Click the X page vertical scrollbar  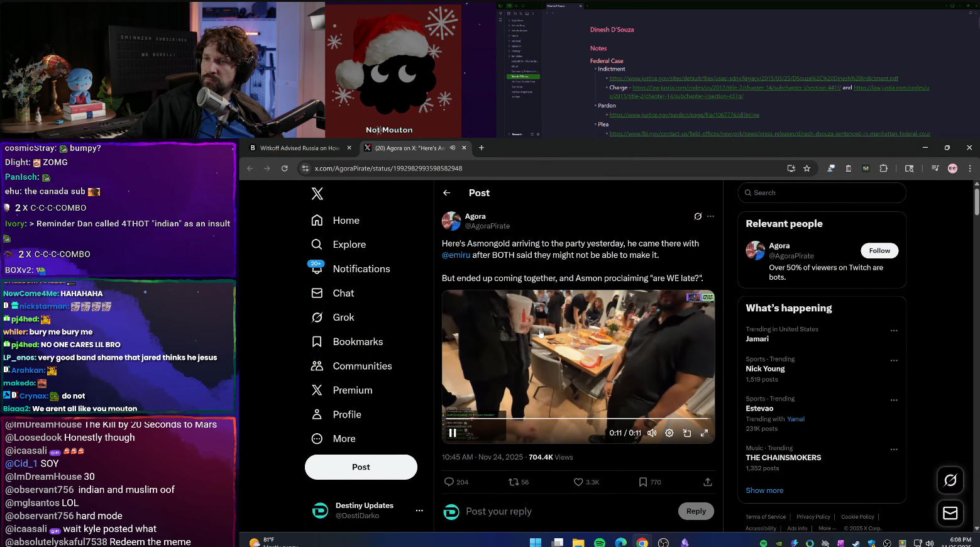[x=976, y=201]
